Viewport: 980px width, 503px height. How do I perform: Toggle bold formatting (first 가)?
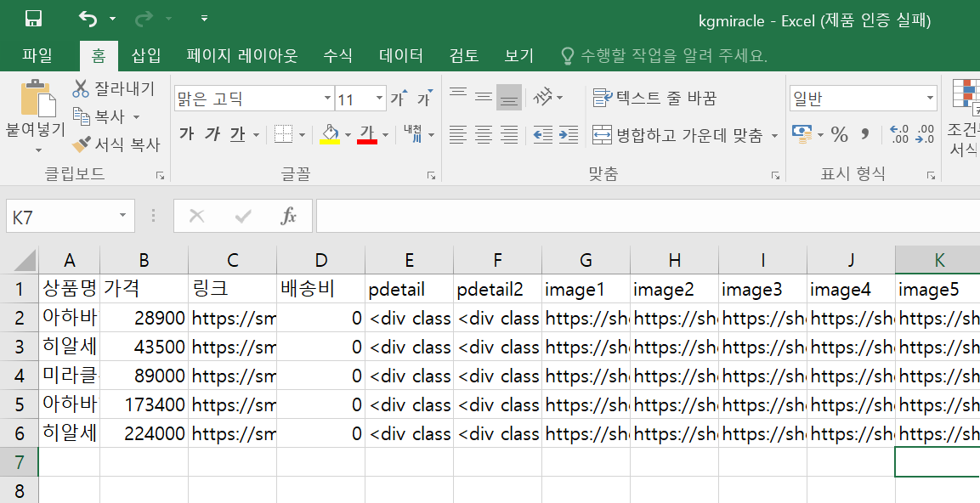187,134
